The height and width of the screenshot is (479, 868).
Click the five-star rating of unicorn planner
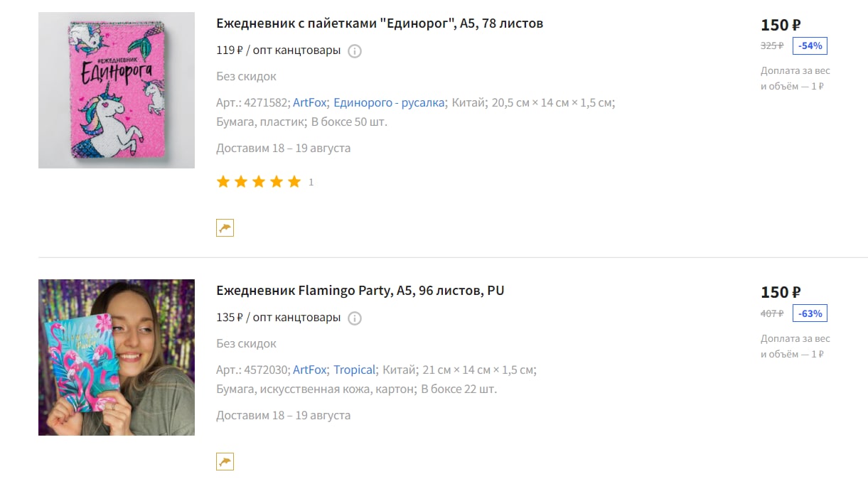pos(259,182)
